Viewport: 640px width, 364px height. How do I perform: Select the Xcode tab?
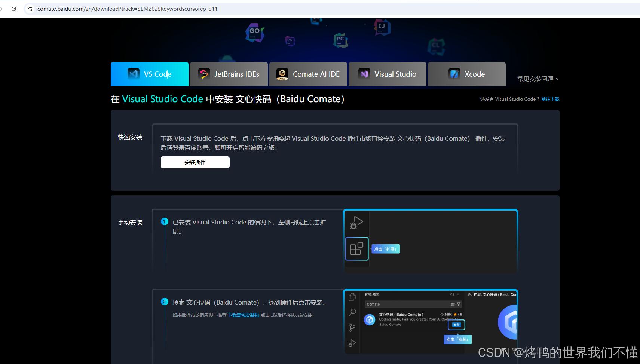tap(467, 74)
